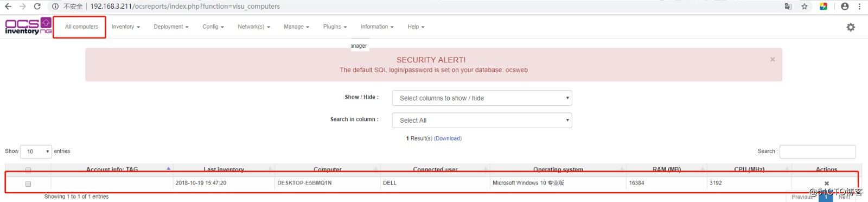
Task: Expand the Deployment menu
Action: tap(171, 27)
